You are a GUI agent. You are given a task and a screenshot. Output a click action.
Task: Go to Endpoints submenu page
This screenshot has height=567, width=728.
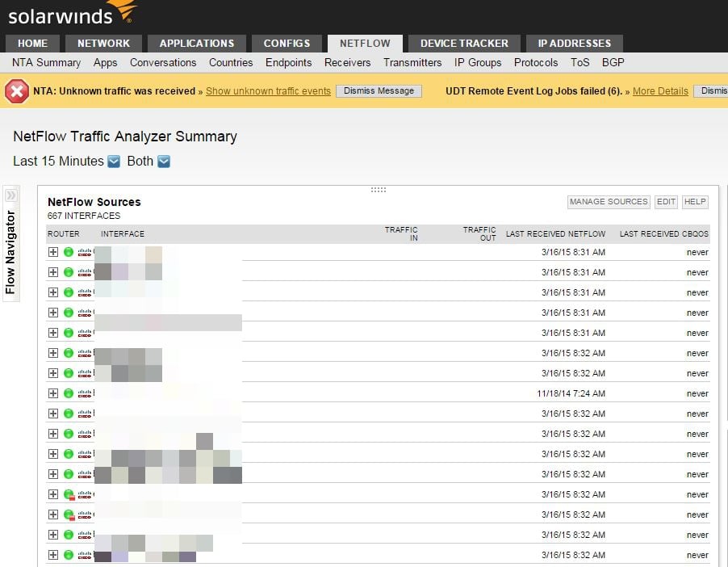click(288, 63)
